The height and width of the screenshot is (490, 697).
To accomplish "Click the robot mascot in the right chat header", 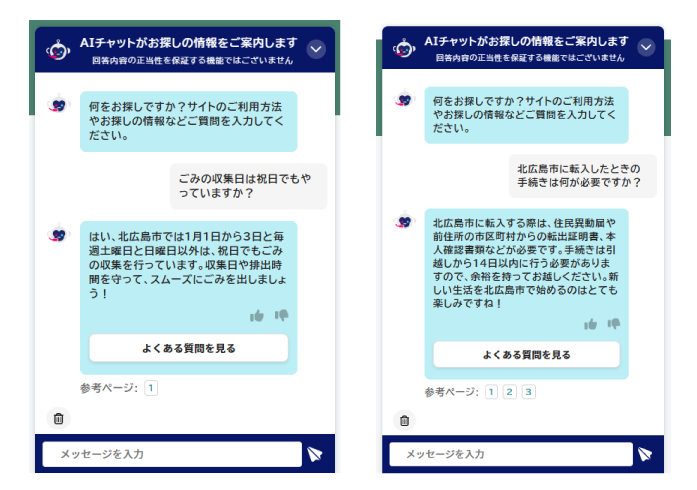I will pyautogui.click(x=403, y=48).
